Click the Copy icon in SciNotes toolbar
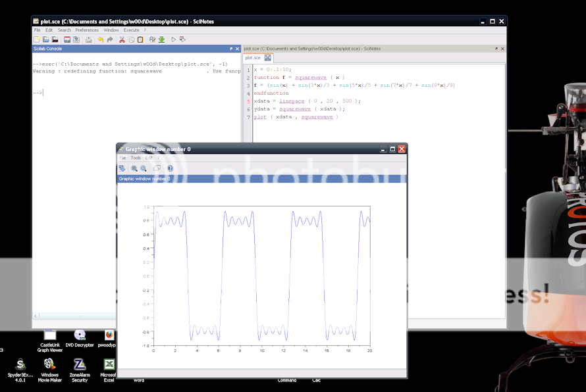 [131, 39]
